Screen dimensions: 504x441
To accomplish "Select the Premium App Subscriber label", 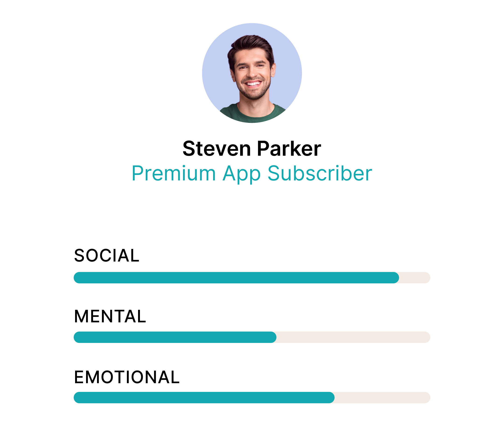I will click(x=252, y=173).
